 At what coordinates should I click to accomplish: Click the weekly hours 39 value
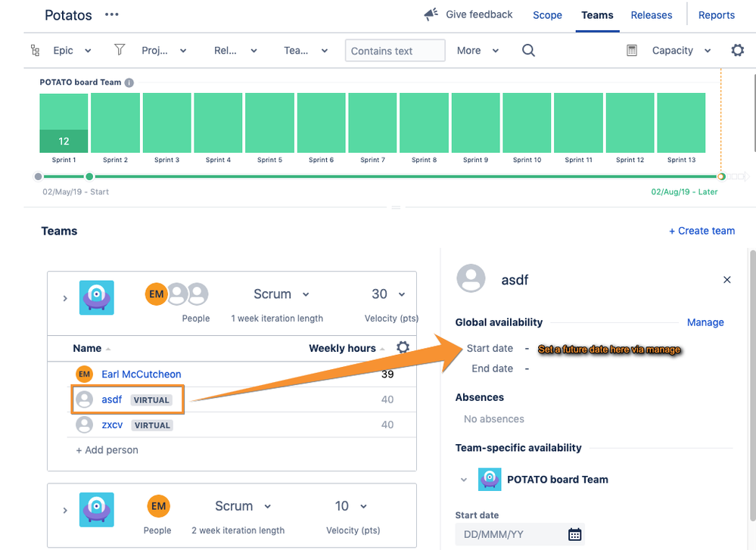tap(387, 374)
